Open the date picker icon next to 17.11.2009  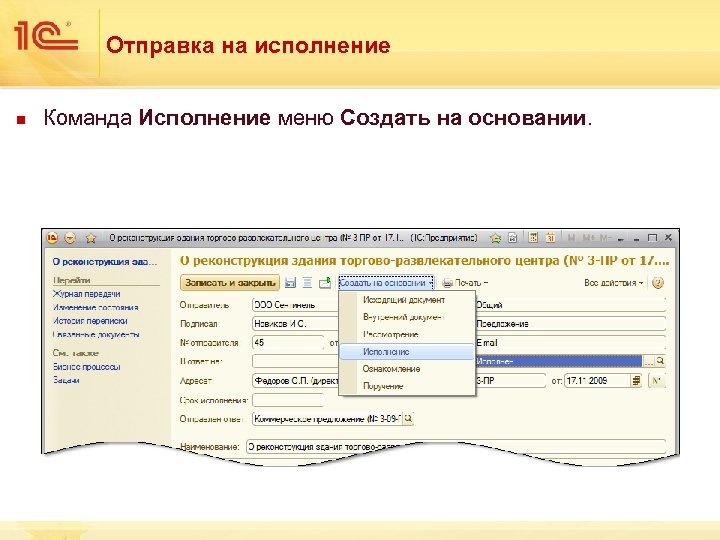click(636, 381)
